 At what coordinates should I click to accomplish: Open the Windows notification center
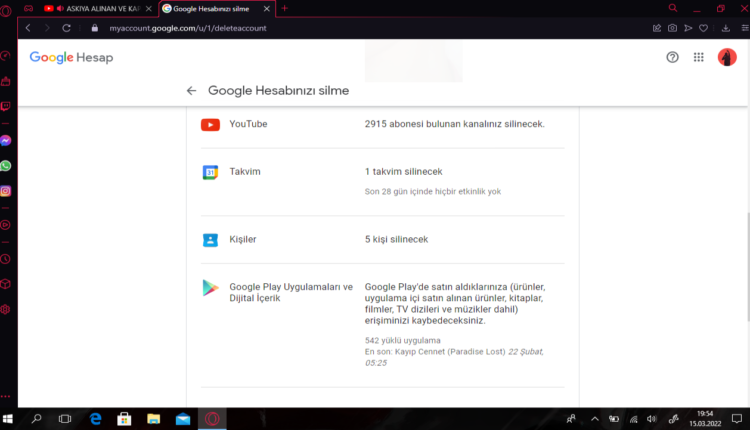(x=737, y=419)
